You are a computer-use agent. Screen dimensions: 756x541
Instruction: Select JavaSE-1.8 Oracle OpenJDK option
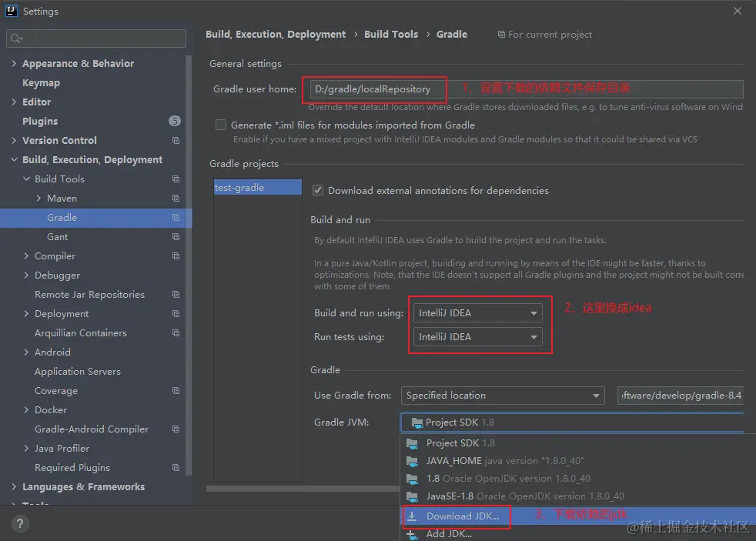pyautogui.click(x=578, y=496)
